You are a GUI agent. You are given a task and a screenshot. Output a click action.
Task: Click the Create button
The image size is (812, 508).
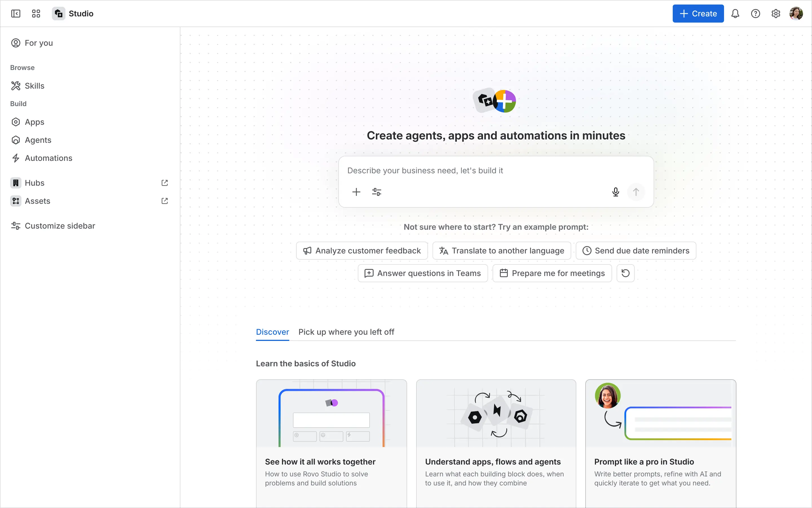(698, 14)
